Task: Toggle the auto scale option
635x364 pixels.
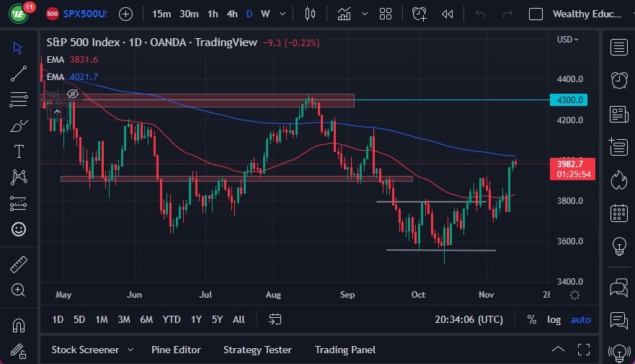Action: pyautogui.click(x=580, y=319)
